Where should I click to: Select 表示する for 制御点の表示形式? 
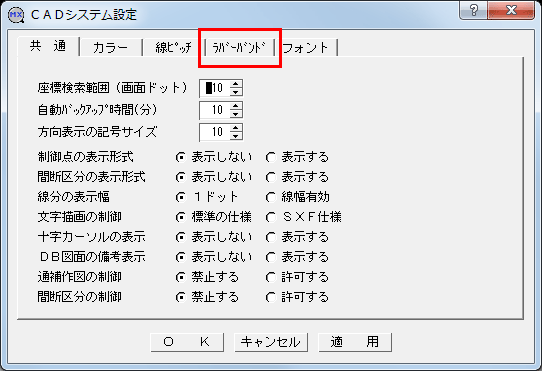[x=297, y=157]
